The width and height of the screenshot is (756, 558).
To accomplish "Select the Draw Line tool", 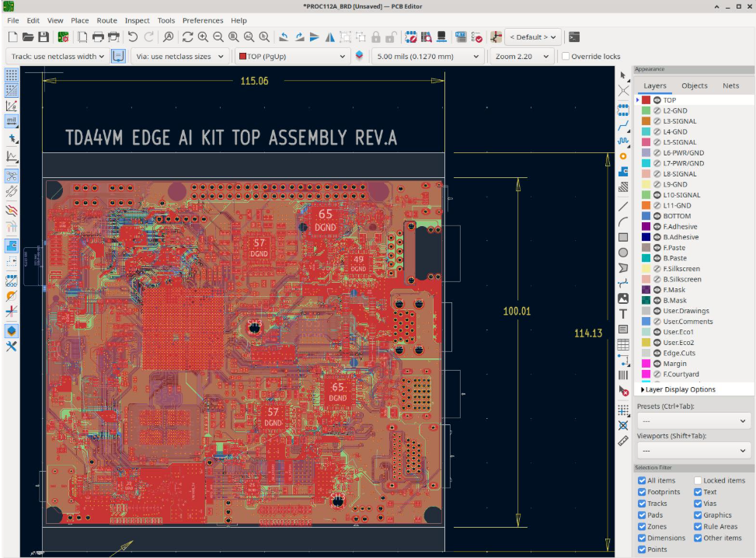I will tap(623, 207).
